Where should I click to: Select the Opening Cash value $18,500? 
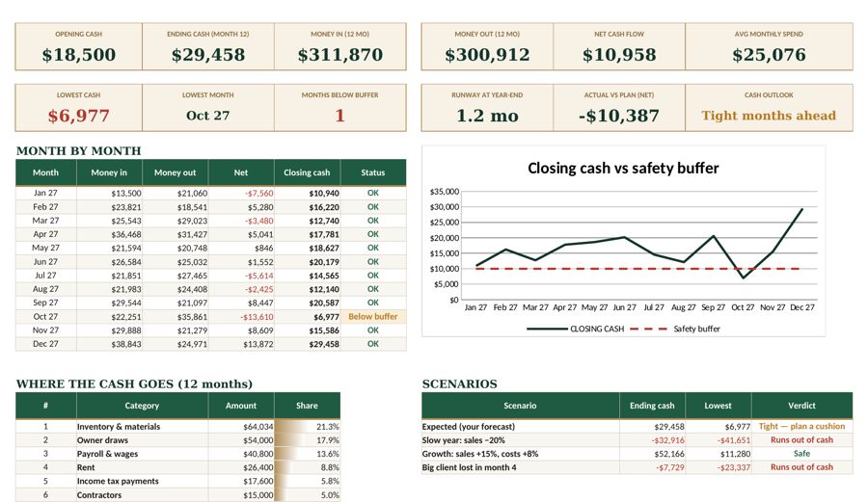(x=79, y=55)
